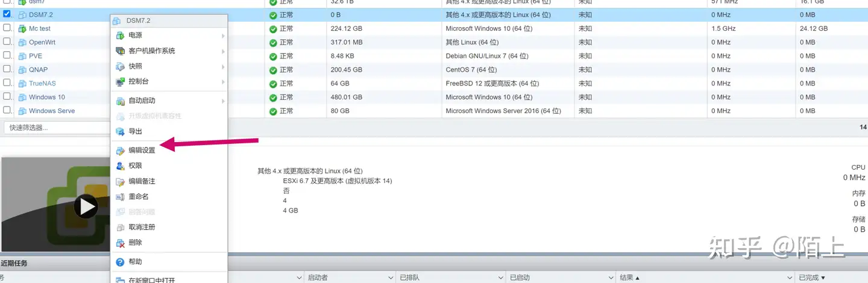Choose 权限 from the context menu
The width and height of the screenshot is (868, 283).
click(169, 166)
